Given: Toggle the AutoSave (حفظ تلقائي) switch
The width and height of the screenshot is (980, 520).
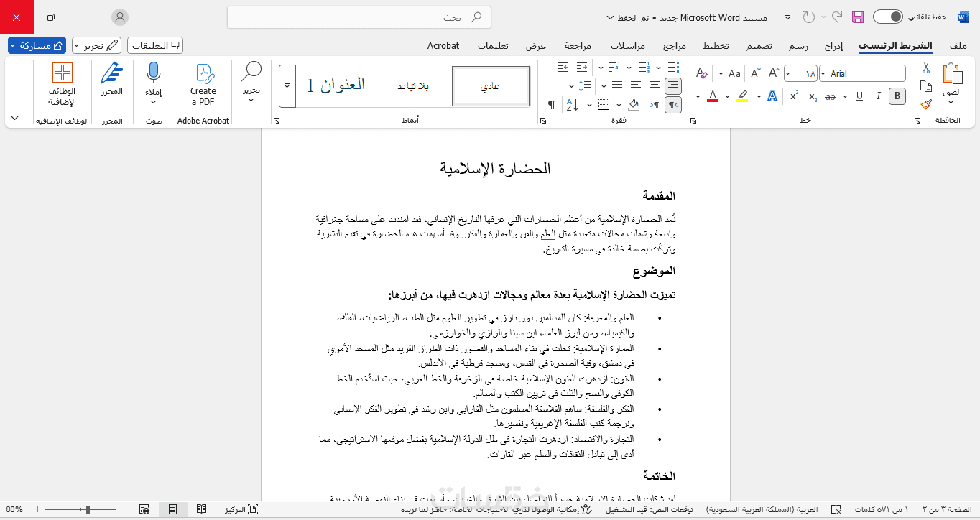Looking at the screenshot, I should point(888,17).
